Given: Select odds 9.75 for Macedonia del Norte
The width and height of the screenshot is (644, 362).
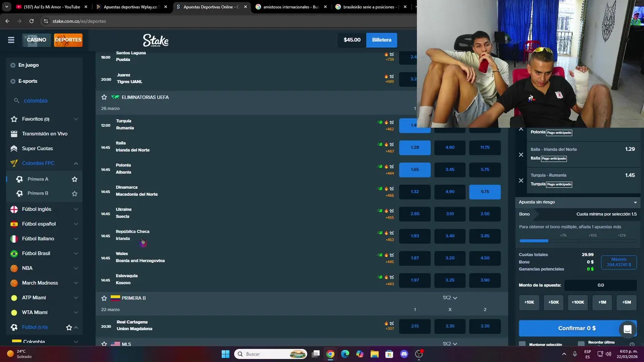Looking at the screenshot, I should coord(485,192).
